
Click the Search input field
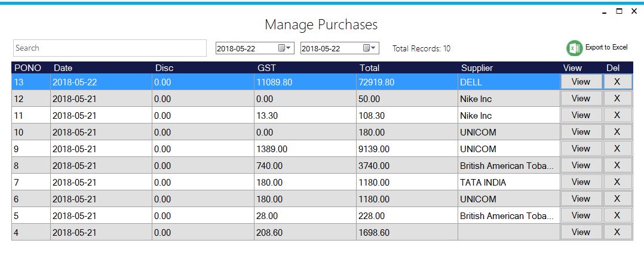click(109, 48)
